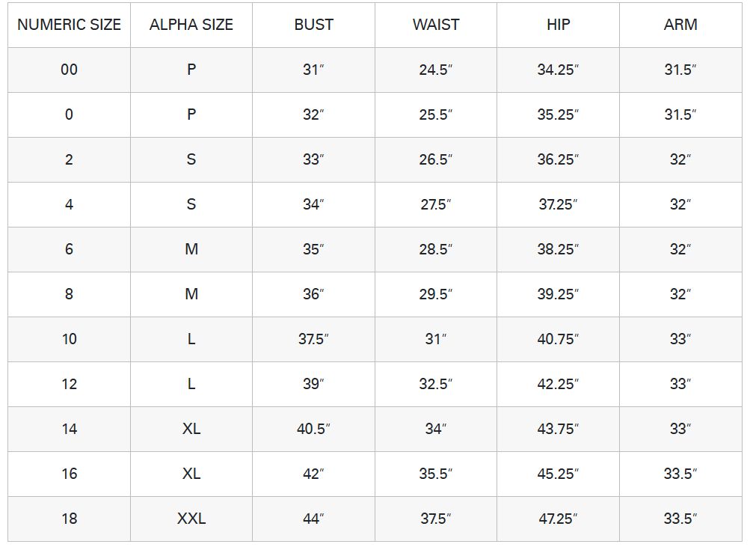Click numeric size 8 cell
756x556 pixels.
click(x=69, y=294)
